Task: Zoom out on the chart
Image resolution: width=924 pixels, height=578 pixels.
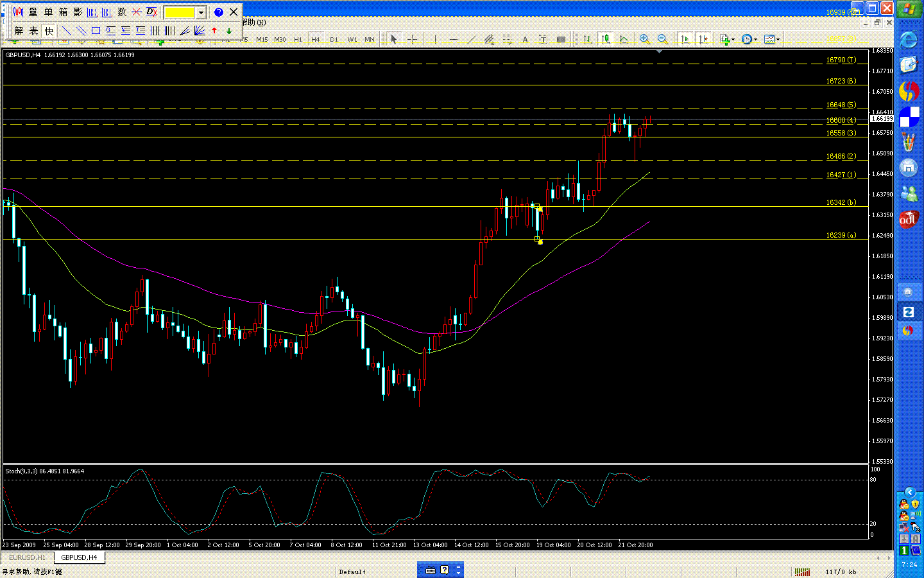Action: point(663,40)
